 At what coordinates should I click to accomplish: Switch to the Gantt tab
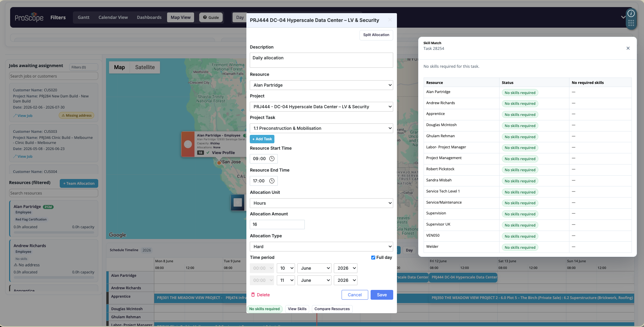click(83, 18)
